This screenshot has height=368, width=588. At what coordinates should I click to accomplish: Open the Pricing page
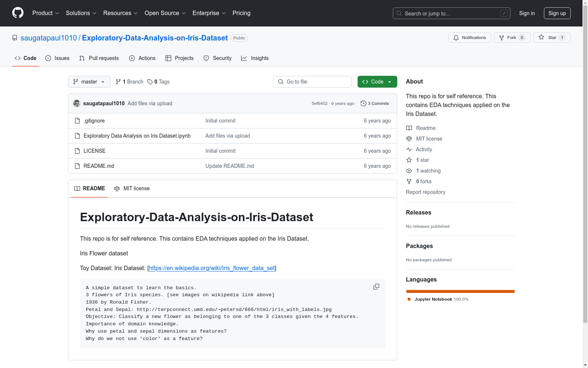[241, 13]
